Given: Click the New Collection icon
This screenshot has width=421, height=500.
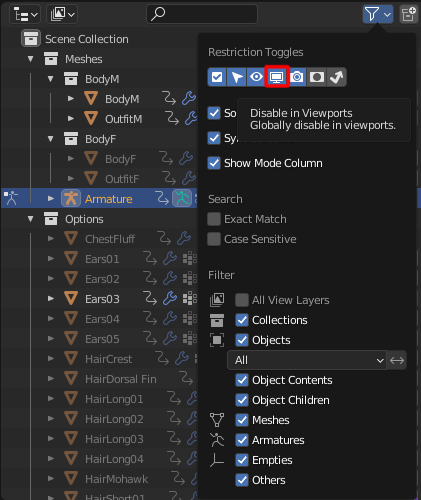Looking at the screenshot, I should coord(409,14).
